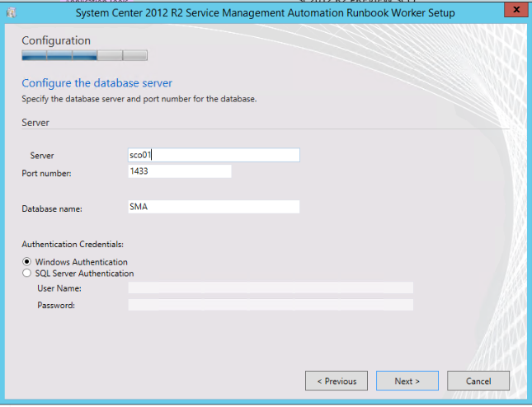This screenshot has width=532, height=407.
Task: Click the setup icon in the title bar
Action: pyautogui.click(x=12, y=12)
